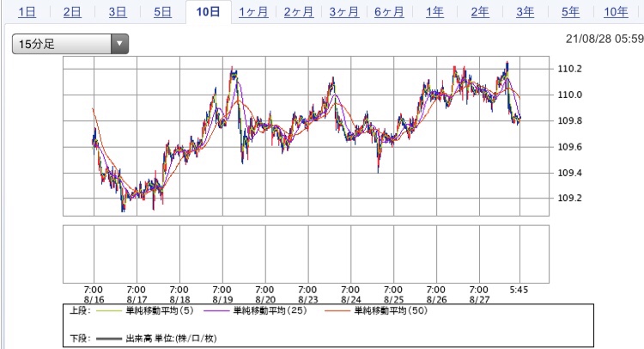Click the 109.4 price axis label
Screen dimensions: 644x349
click(x=569, y=173)
